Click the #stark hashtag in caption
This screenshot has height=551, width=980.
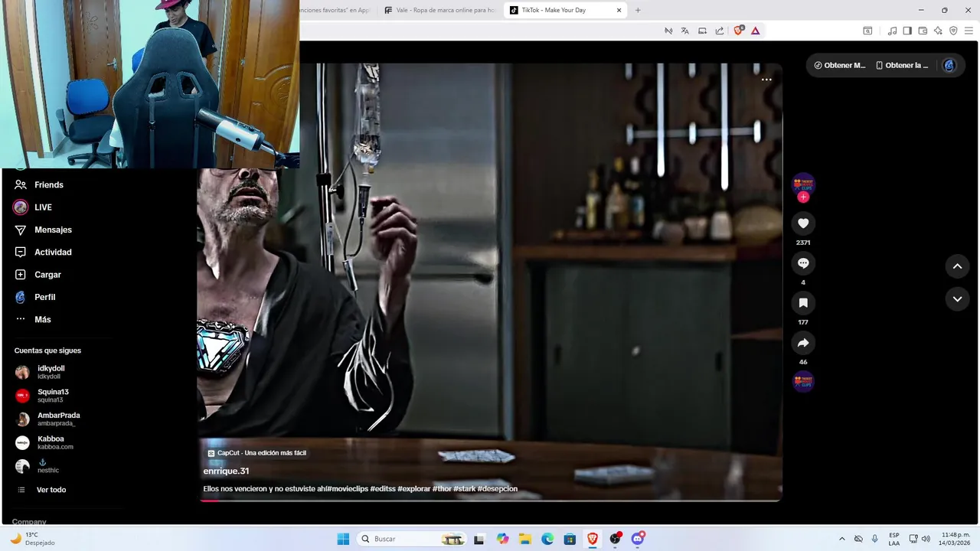point(464,489)
